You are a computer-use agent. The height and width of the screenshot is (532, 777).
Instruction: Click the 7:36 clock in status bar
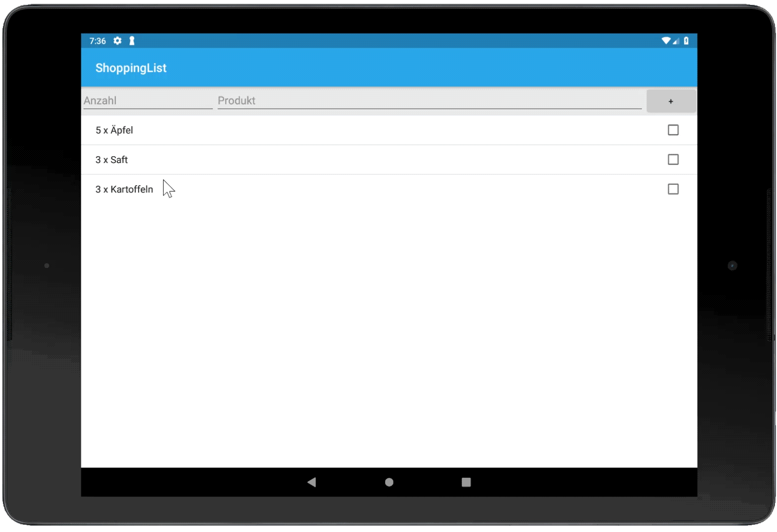(98, 41)
